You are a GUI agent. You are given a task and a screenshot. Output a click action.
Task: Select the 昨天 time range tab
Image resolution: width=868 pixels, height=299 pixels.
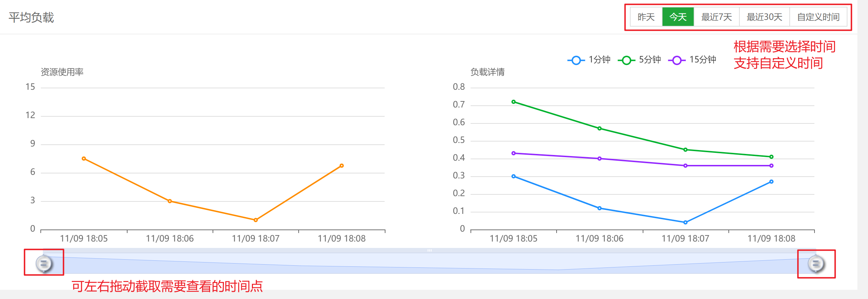(x=646, y=17)
